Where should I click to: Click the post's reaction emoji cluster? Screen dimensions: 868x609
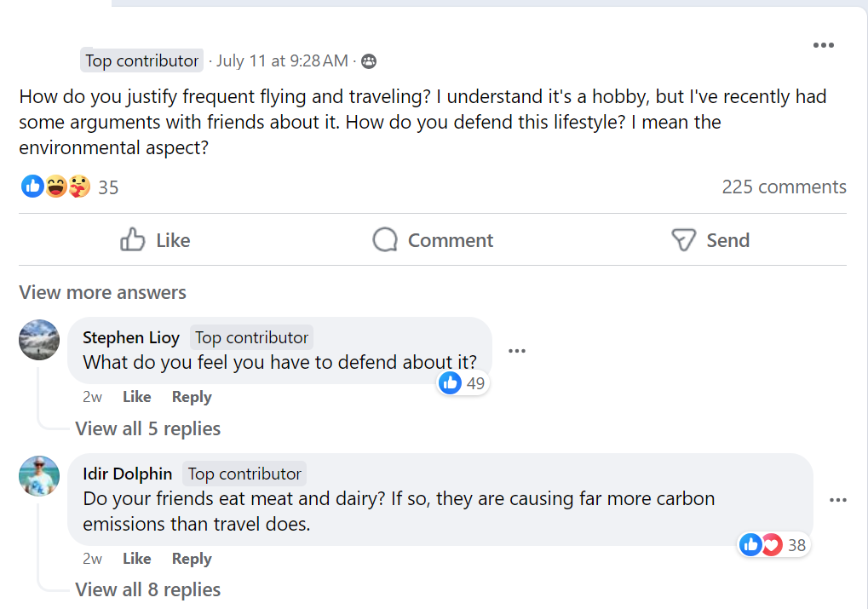point(56,187)
